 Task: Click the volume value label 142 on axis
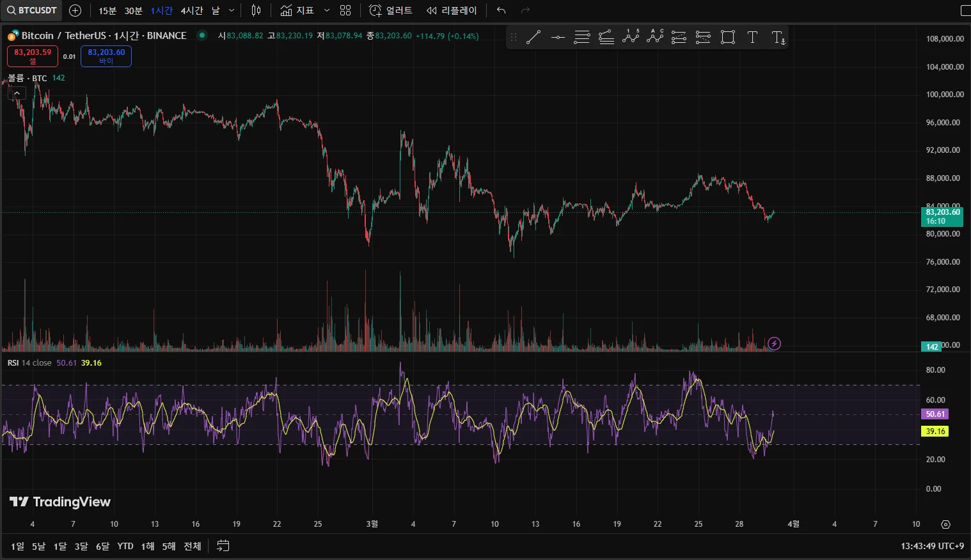(931, 346)
